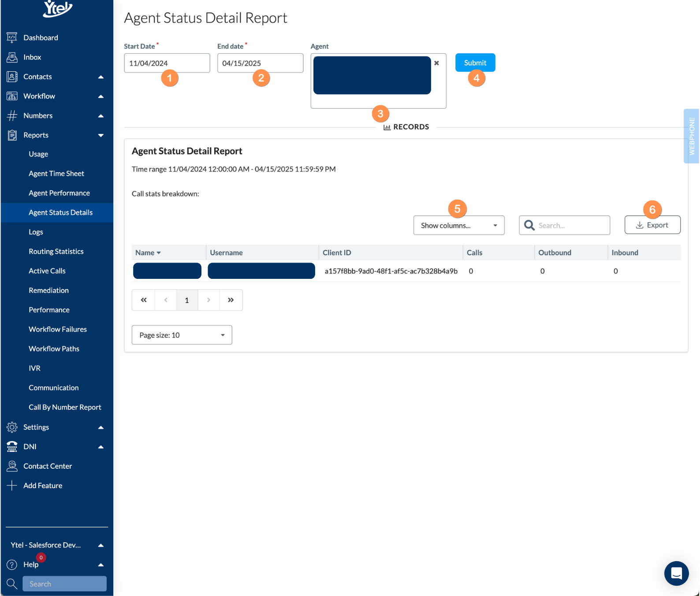Click the RECORDS bar chart icon
This screenshot has width=700, height=596.
[x=387, y=127]
